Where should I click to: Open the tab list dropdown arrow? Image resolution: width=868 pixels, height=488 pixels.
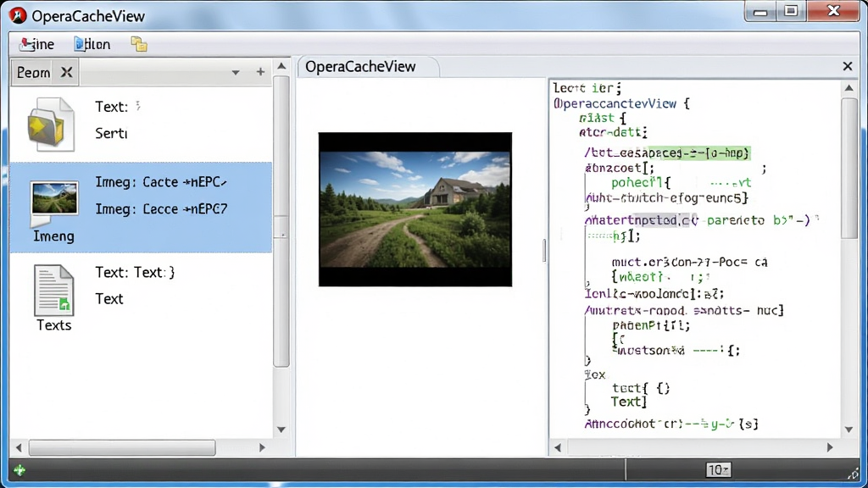coord(236,73)
